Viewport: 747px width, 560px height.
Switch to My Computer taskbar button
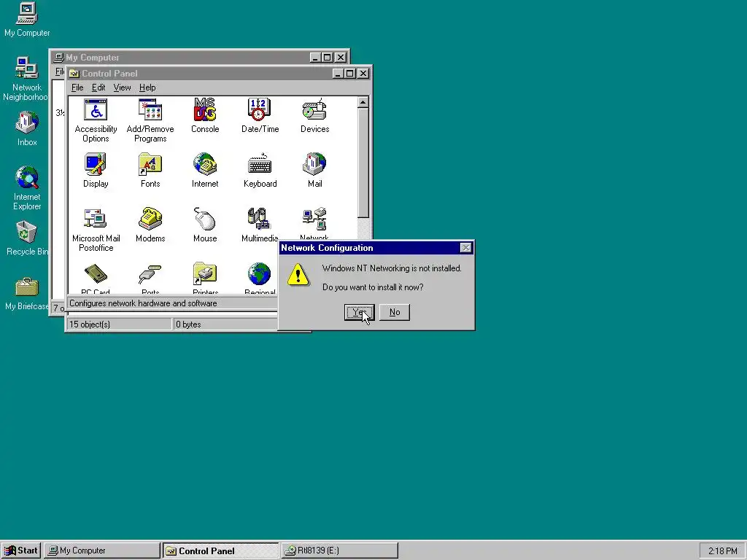[x=102, y=551]
